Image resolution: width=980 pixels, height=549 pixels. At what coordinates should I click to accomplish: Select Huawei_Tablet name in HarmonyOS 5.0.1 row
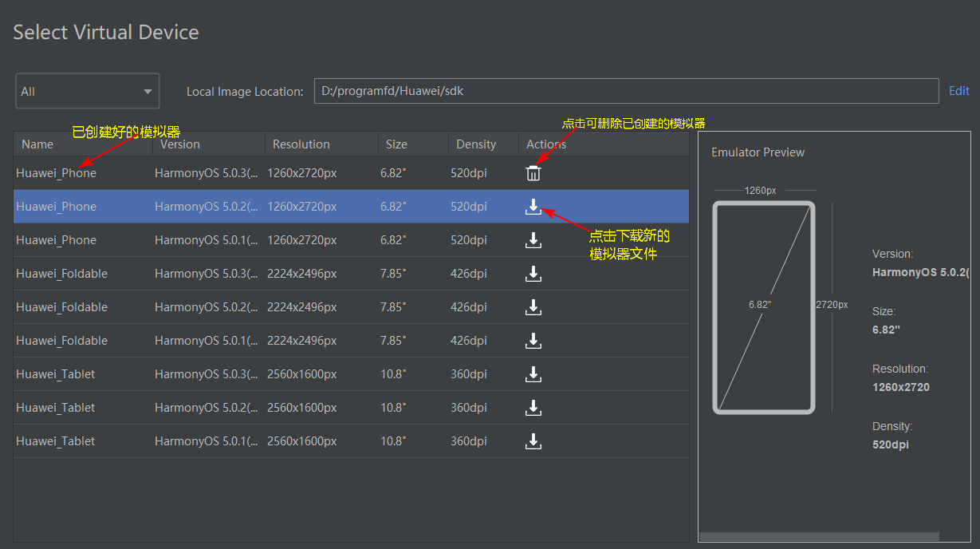[x=55, y=441]
